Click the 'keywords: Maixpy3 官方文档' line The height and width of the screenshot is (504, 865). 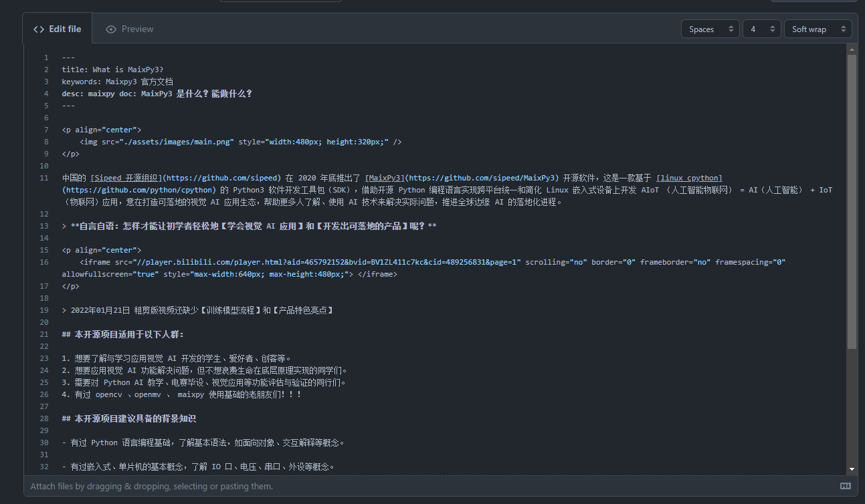117,82
